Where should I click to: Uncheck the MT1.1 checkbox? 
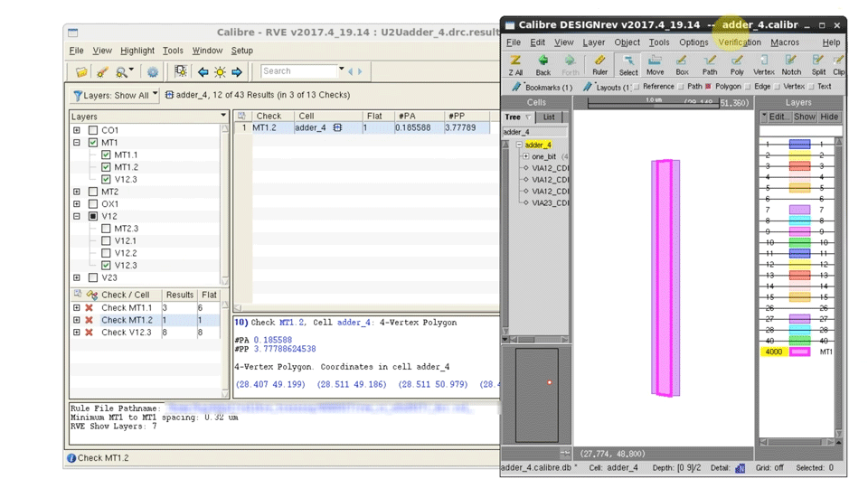point(106,155)
